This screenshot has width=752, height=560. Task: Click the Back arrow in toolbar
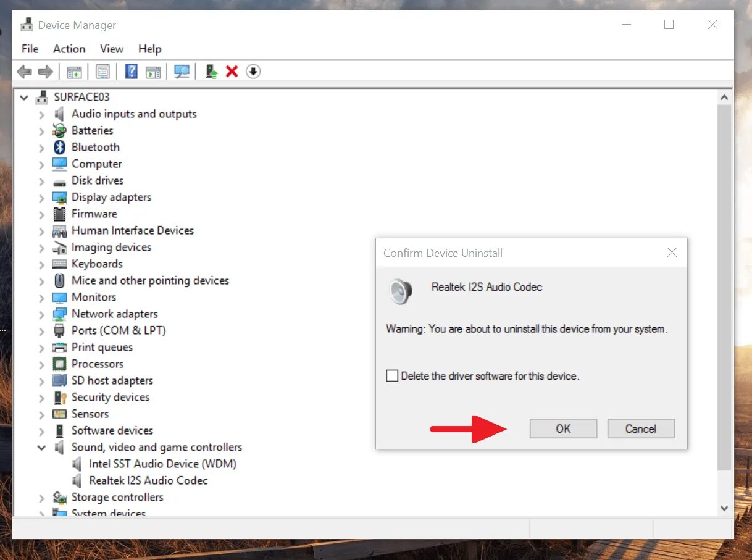[25, 72]
